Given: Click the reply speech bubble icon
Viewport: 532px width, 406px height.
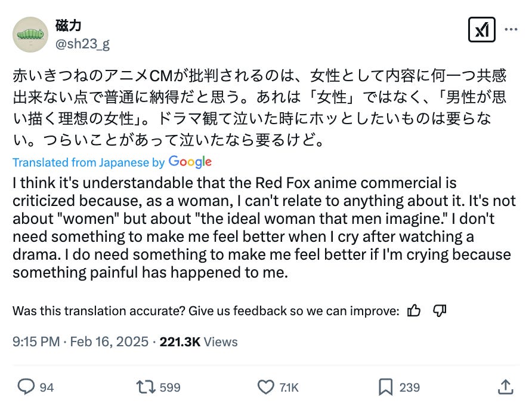Looking at the screenshot, I should (26, 387).
